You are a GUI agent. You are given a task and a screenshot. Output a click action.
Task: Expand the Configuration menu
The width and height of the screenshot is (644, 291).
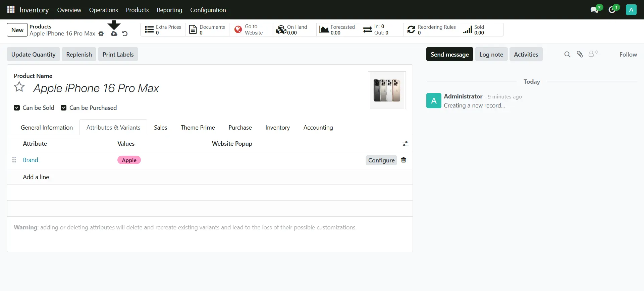tap(208, 10)
